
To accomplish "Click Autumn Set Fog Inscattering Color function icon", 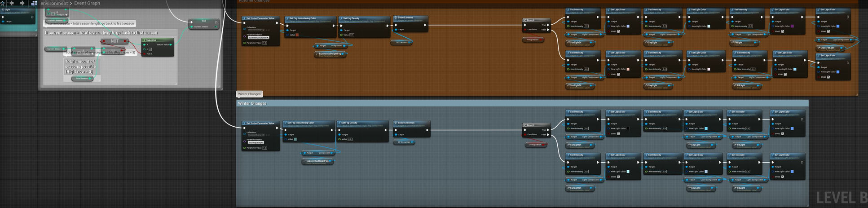I will tap(287, 18).
